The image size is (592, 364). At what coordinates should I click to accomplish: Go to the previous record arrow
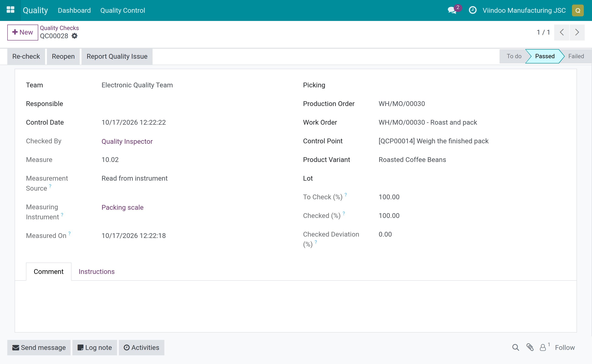tap(561, 32)
